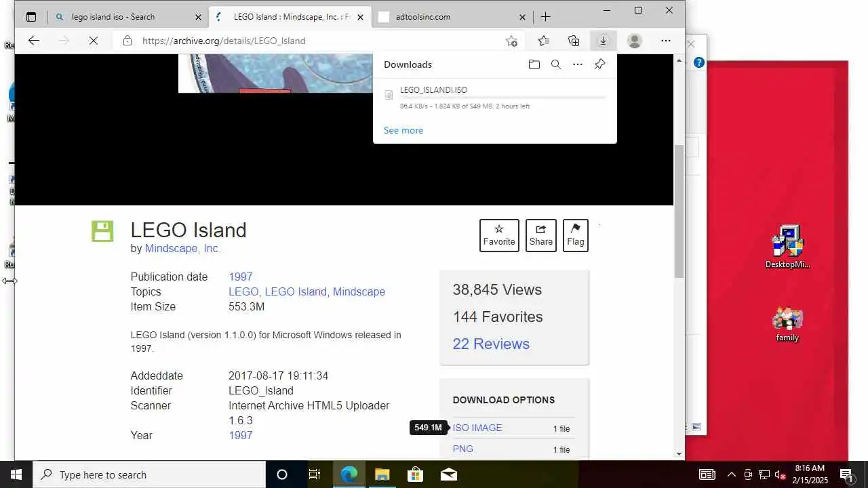Add this page to favorites star
This screenshot has height=488, width=868.
pos(511,41)
